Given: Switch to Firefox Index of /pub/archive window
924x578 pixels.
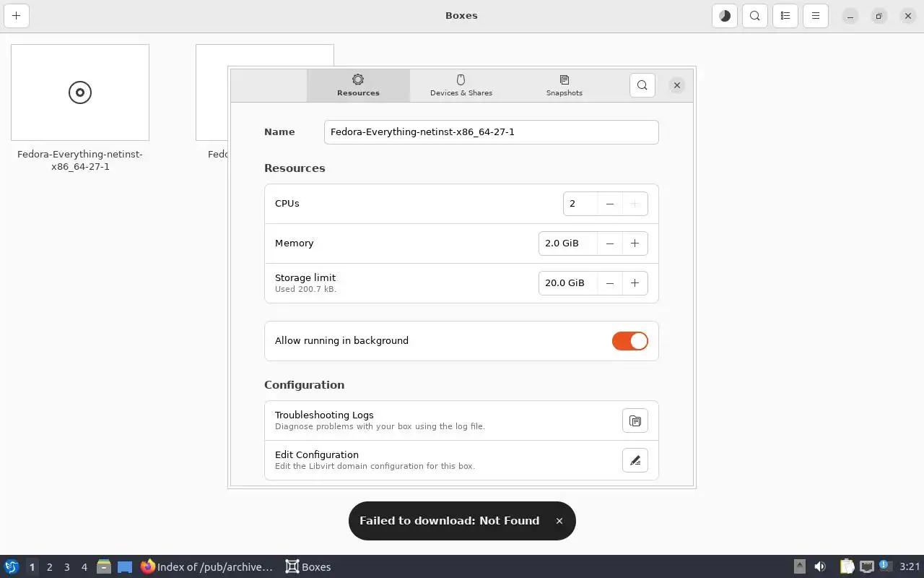Looking at the screenshot, I should coord(207,566).
